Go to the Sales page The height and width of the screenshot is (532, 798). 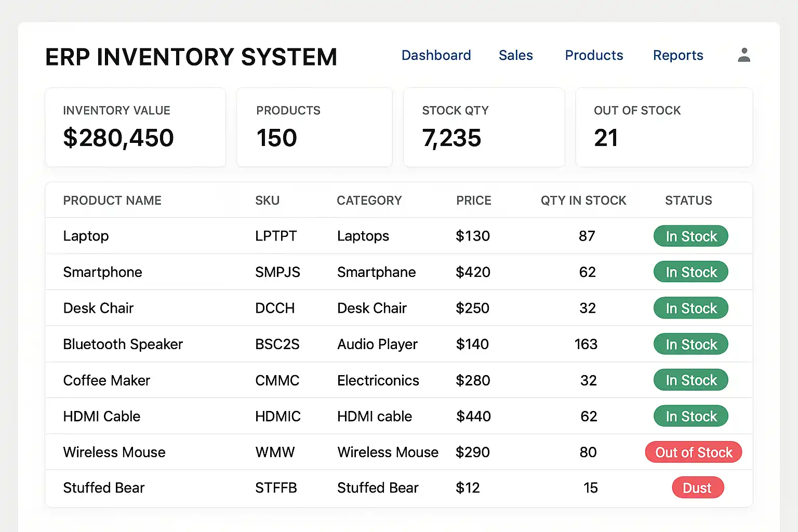tap(515, 56)
